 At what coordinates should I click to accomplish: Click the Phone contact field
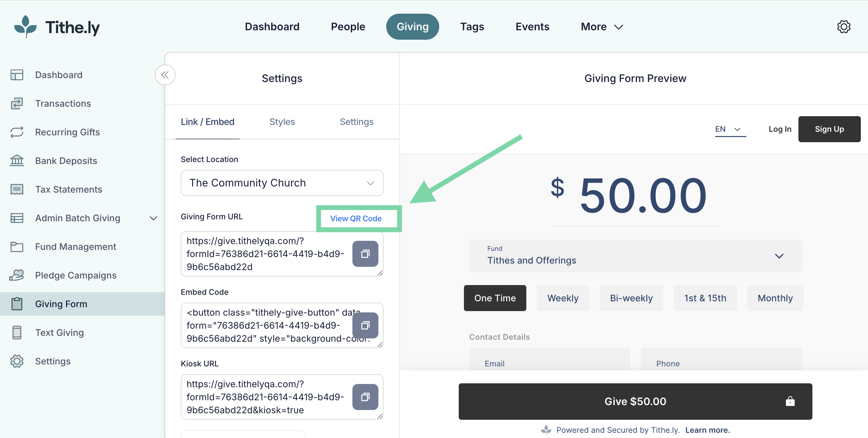tap(721, 360)
